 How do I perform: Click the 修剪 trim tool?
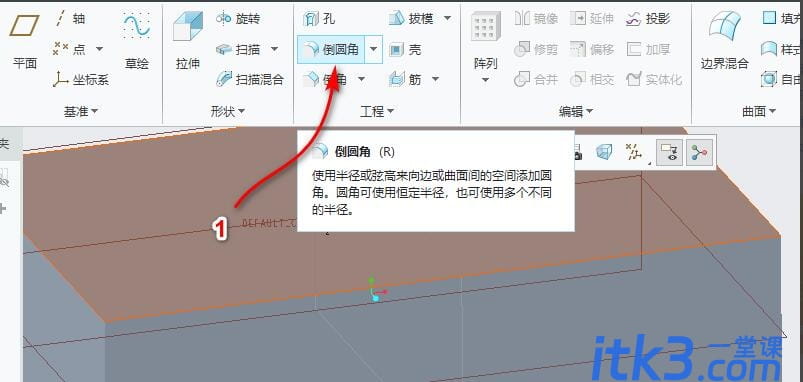point(536,50)
